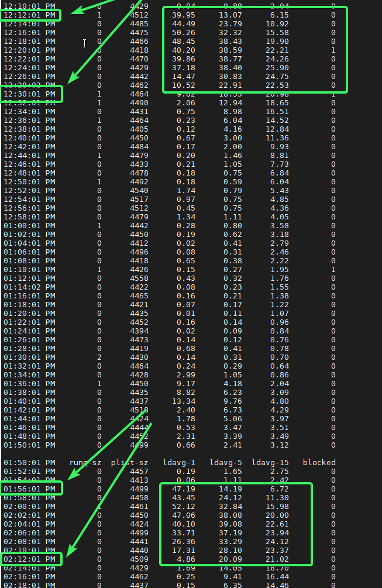Select timestamp 01:40:01 PM

pyautogui.click(x=29, y=401)
